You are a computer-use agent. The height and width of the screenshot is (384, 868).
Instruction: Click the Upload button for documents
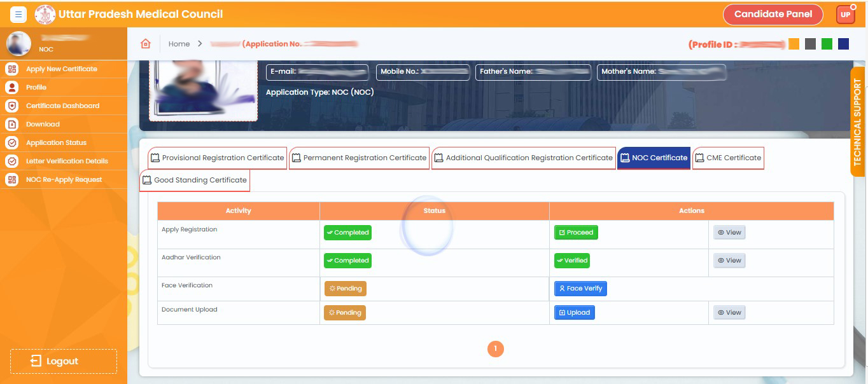[574, 313]
